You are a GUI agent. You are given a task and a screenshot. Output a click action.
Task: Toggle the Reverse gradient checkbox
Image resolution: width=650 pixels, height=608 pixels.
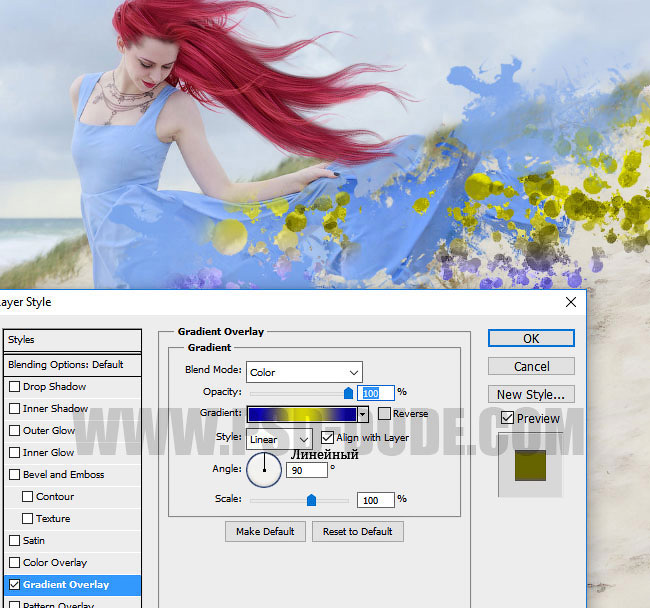384,413
